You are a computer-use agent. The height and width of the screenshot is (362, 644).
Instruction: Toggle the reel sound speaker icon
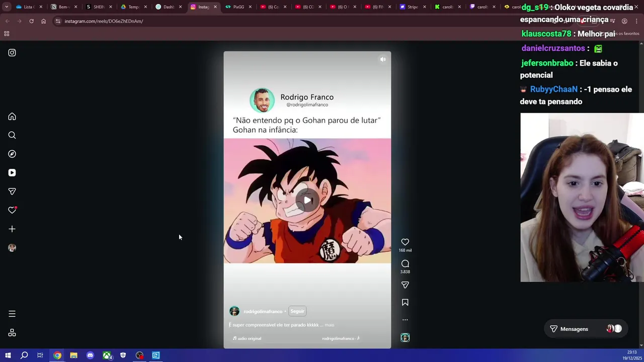tap(383, 59)
